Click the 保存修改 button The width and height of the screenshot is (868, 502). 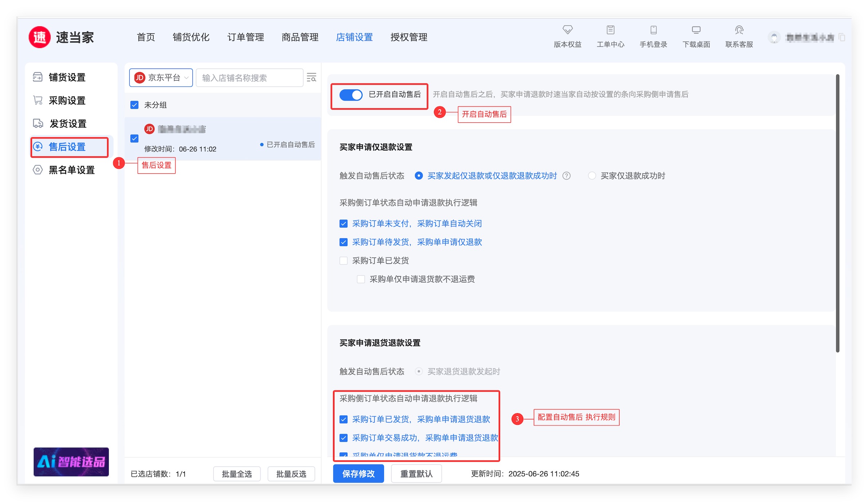coord(358,474)
